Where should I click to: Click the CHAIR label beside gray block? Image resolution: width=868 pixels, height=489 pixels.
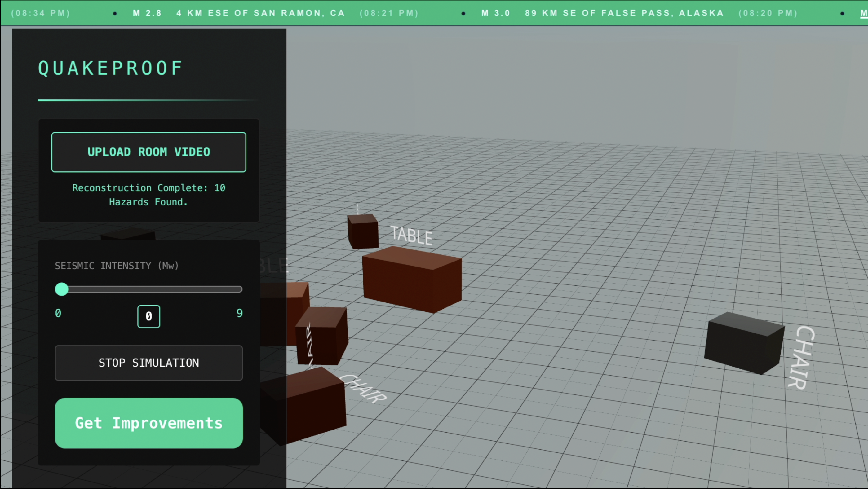[802, 358]
